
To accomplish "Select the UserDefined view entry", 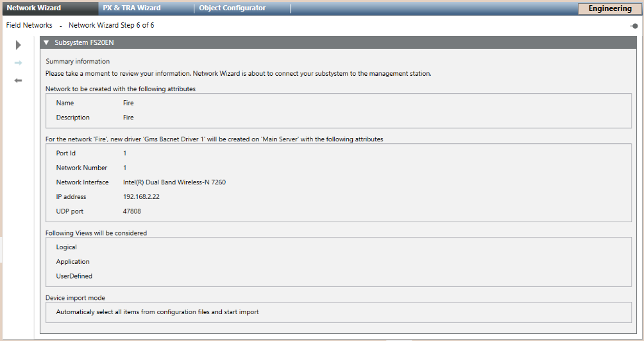I will pos(74,276).
